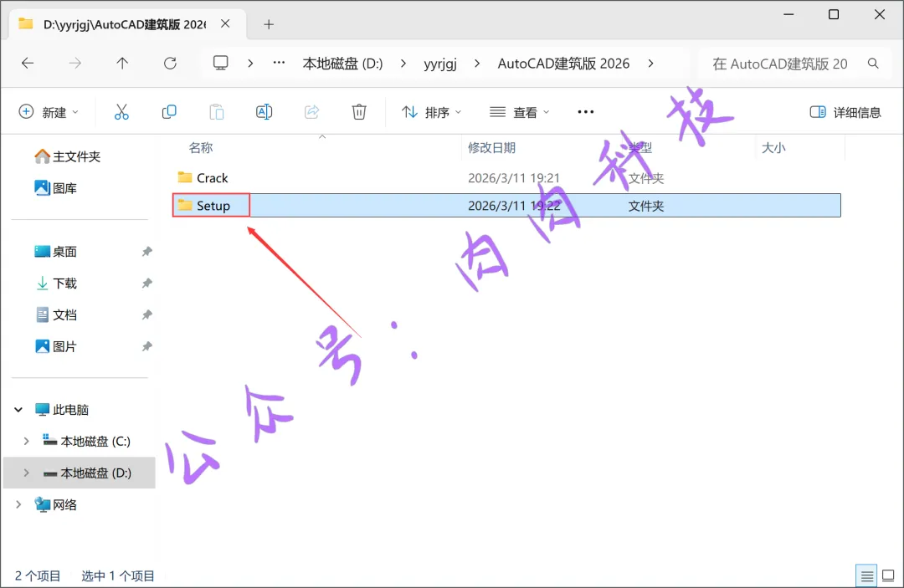904x588 pixels.
Task: Click pin icon next to 下载
Action: [147, 283]
